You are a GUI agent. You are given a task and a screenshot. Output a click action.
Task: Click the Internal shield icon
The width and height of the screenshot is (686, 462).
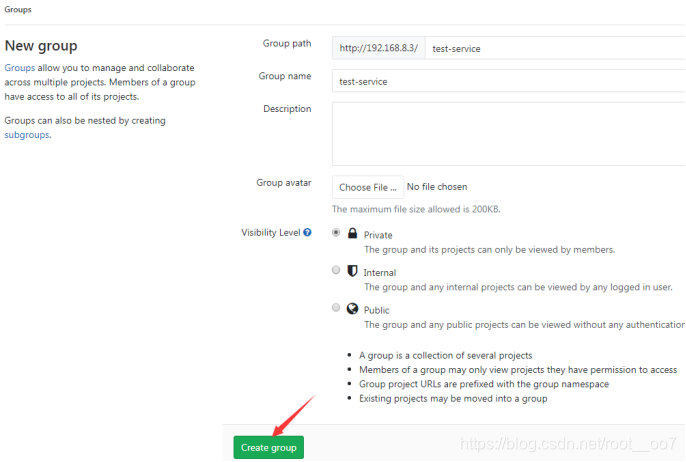coord(352,271)
